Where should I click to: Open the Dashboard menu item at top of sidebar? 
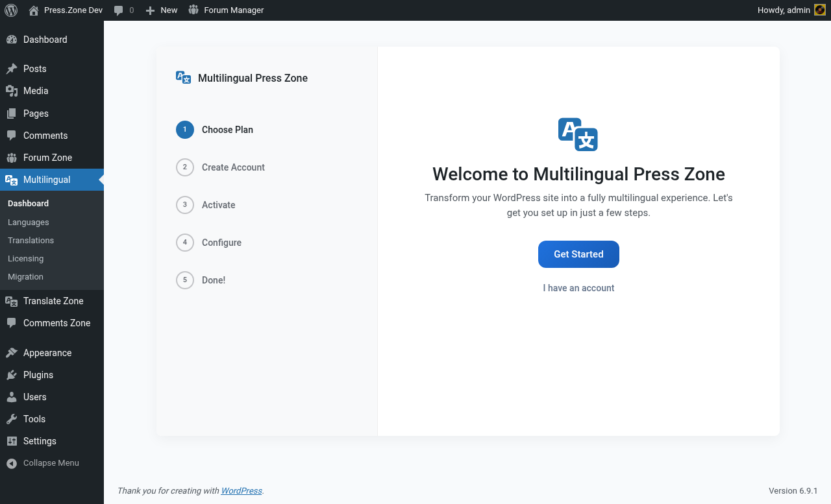coord(52,40)
